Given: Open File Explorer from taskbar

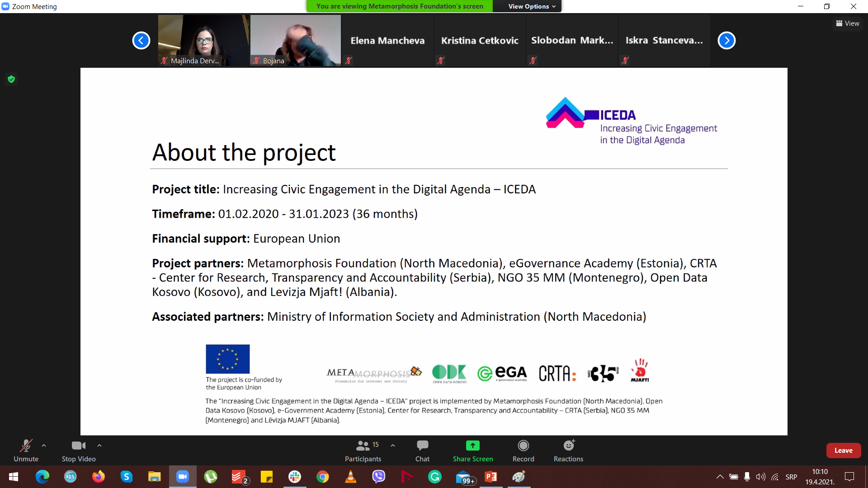Looking at the screenshot, I should point(155,477).
